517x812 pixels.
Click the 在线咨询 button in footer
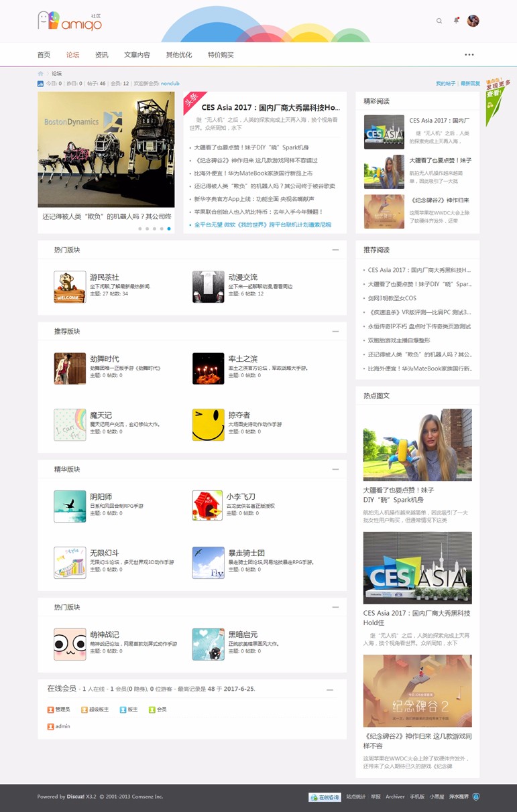point(325,797)
